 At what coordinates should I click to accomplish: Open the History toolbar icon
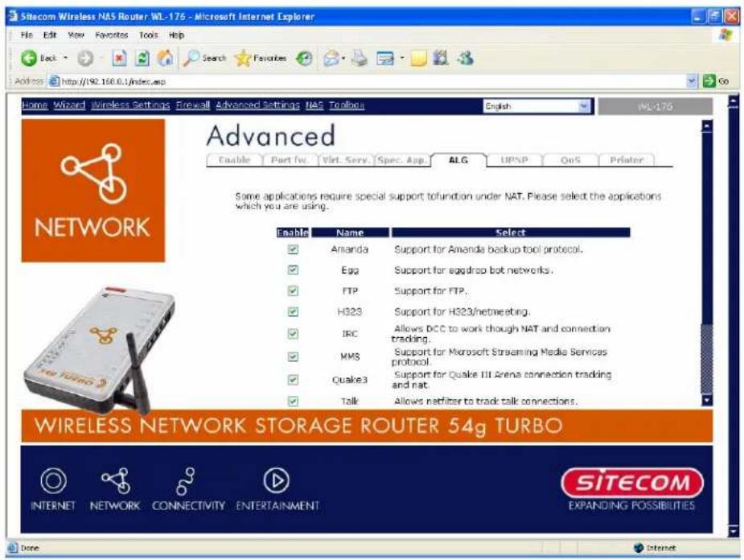(x=304, y=59)
